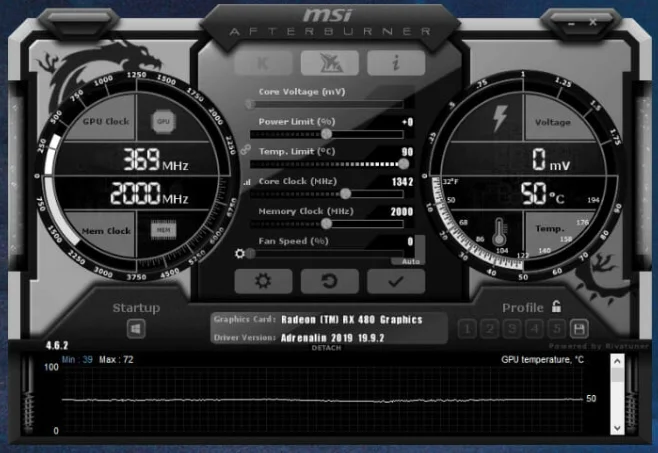Click the Core Clock value 1342

[x=402, y=182]
